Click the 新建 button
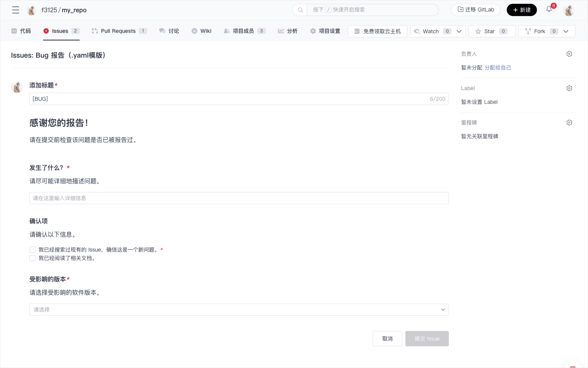The height and width of the screenshot is (368, 588). coord(521,10)
